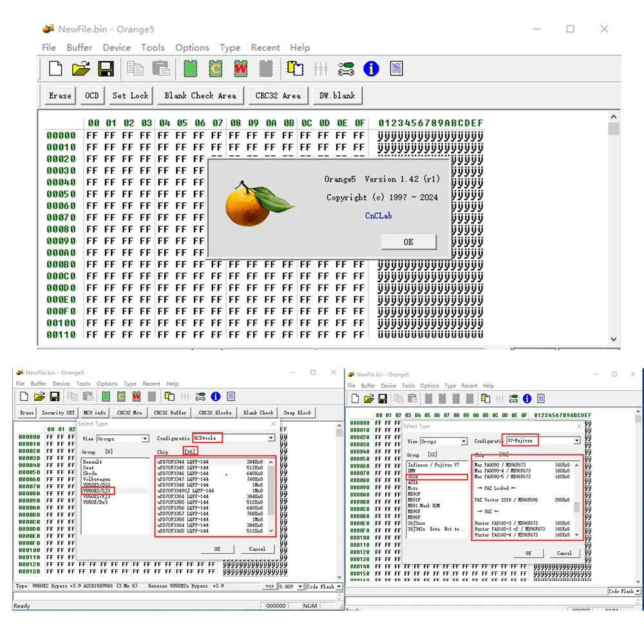The image size is (644, 644).
Task: Open Options menu in bottom-left window
Action: [x=107, y=384]
